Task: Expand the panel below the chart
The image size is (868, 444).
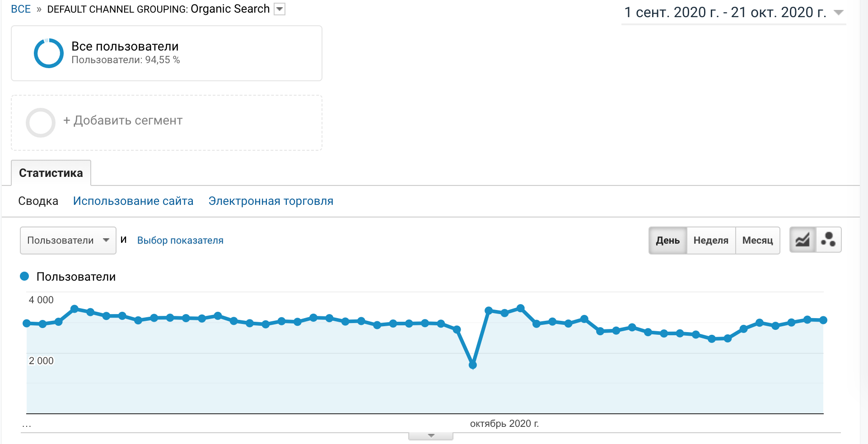Action: pos(431,436)
